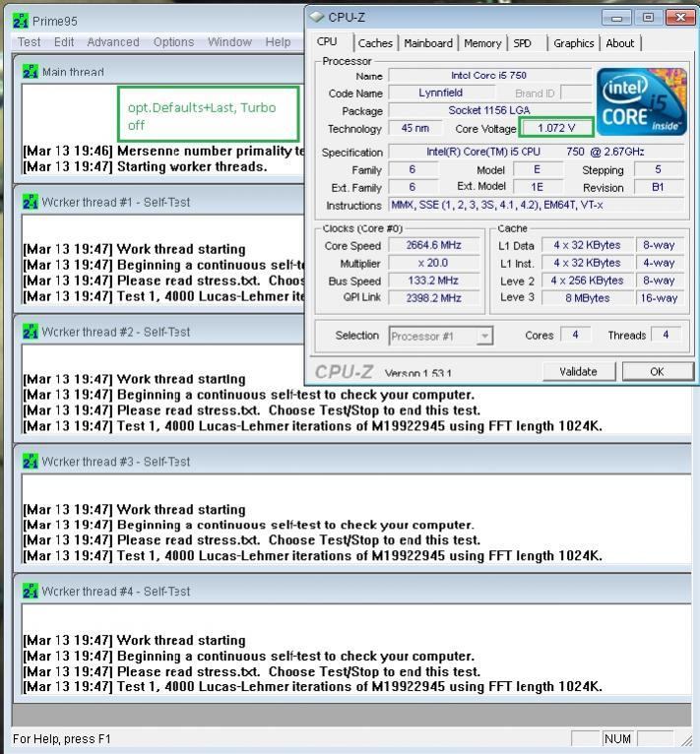Click the NUM indicator in status bar

tap(617, 738)
